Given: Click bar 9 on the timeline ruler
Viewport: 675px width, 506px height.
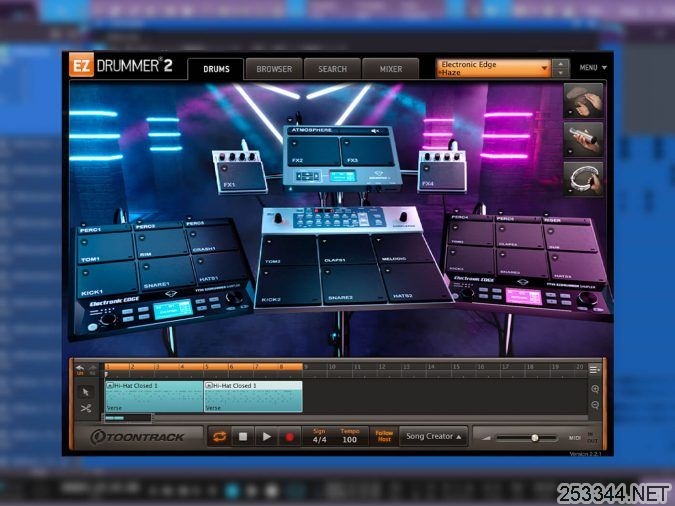Looking at the screenshot, I should coord(307,367).
